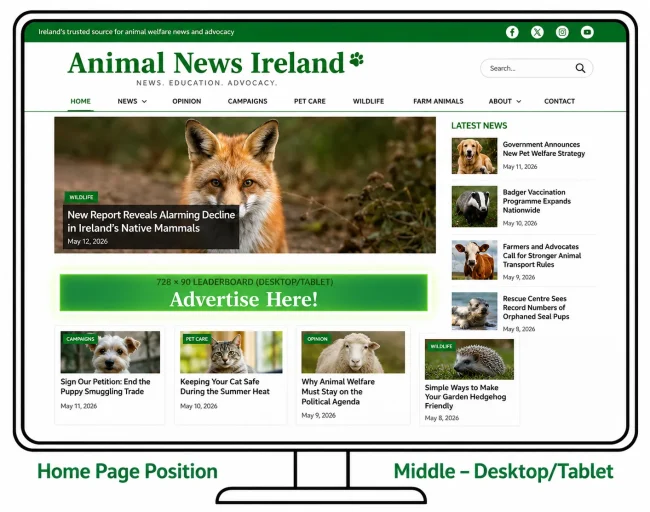Click the top bar trusted source text
650x512 pixels.
(136, 32)
